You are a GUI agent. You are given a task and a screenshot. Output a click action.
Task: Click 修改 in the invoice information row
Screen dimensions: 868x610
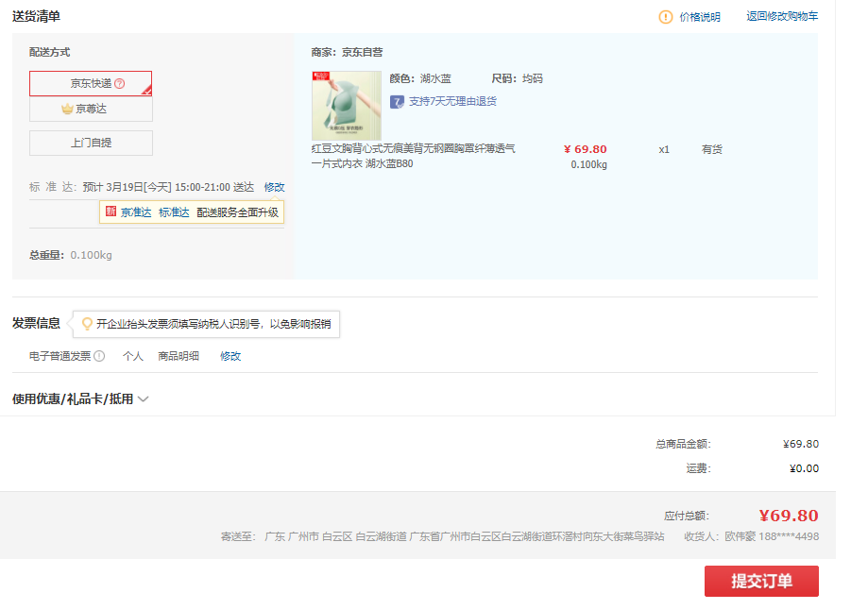pos(230,356)
